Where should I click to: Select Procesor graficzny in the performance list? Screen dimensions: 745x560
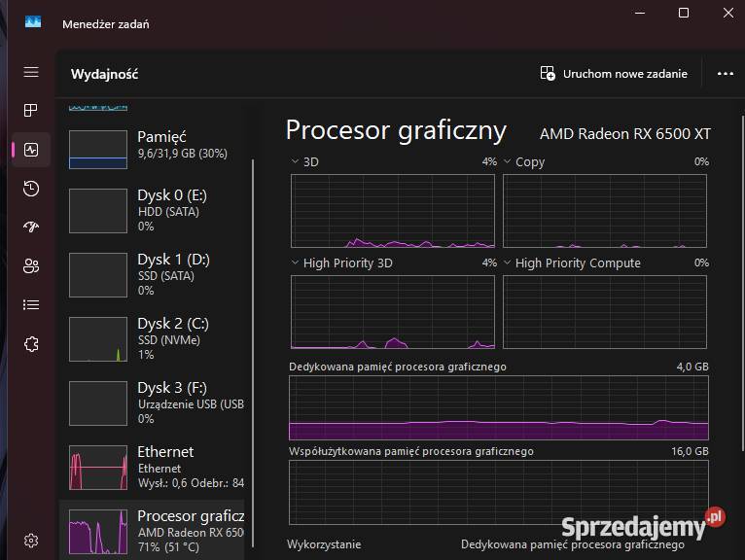(x=152, y=530)
